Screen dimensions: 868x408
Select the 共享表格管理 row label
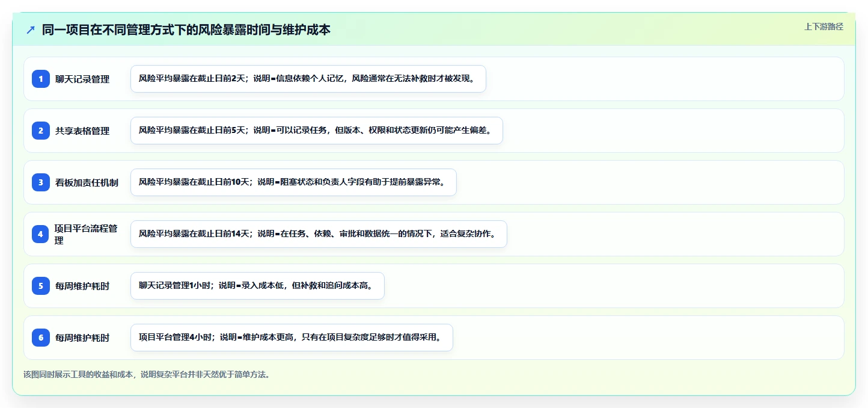82,131
